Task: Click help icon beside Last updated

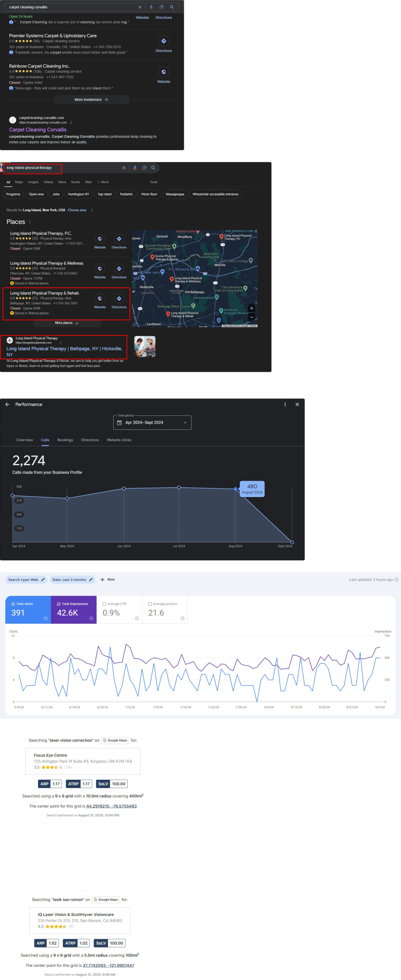Action: click(396, 580)
